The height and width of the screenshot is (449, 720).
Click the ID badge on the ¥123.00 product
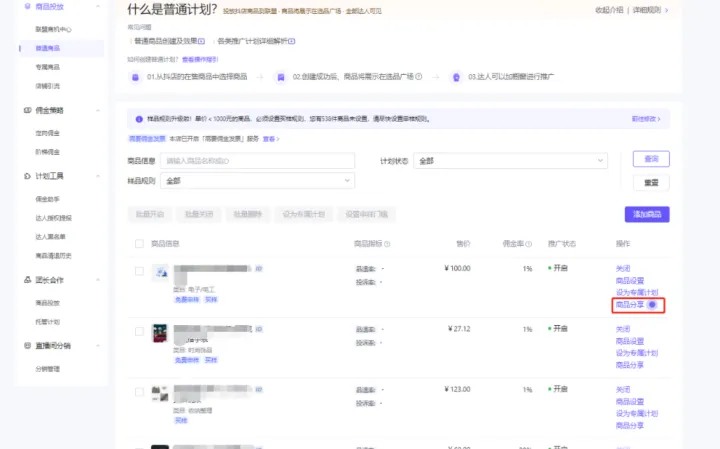pos(259,390)
